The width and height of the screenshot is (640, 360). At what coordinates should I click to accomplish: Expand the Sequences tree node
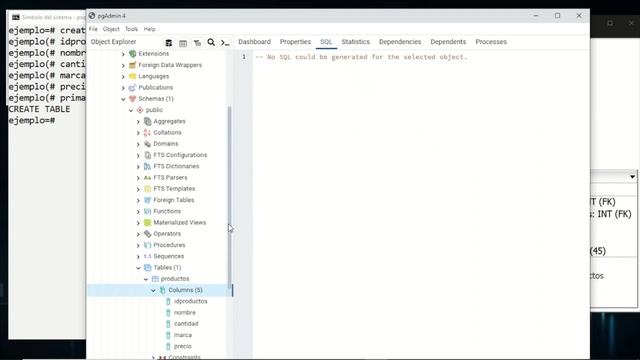click(138, 256)
